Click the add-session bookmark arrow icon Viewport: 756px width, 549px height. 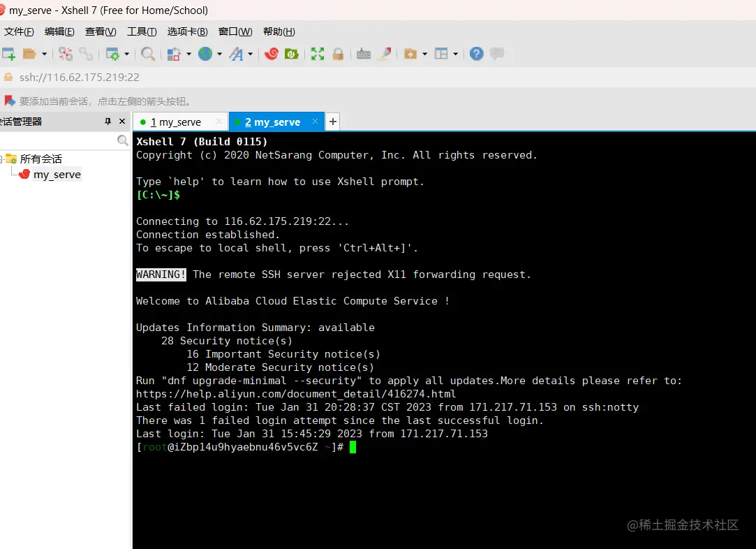[10, 101]
